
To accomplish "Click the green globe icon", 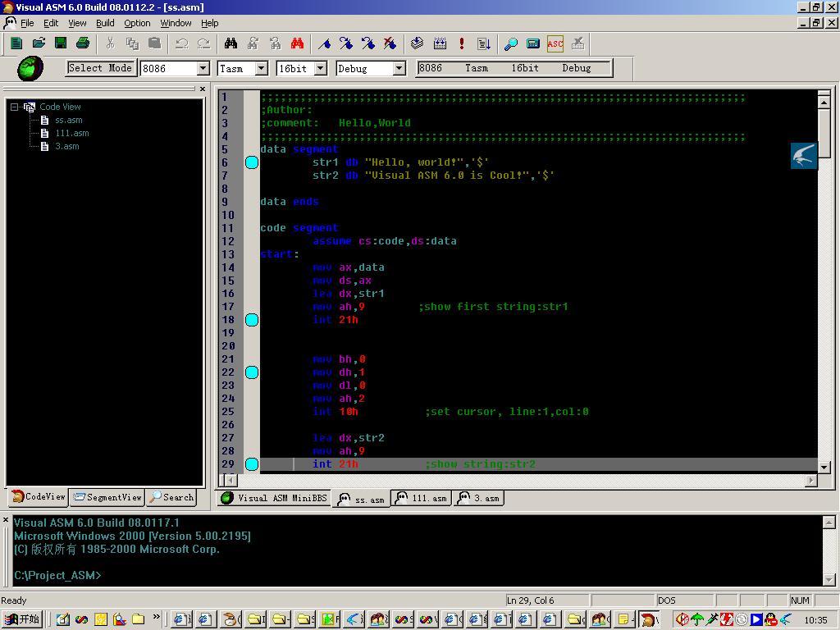I will (30, 69).
